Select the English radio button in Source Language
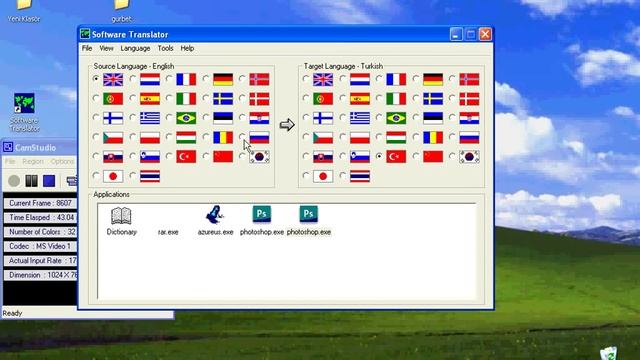640x360 pixels. pyautogui.click(x=96, y=78)
